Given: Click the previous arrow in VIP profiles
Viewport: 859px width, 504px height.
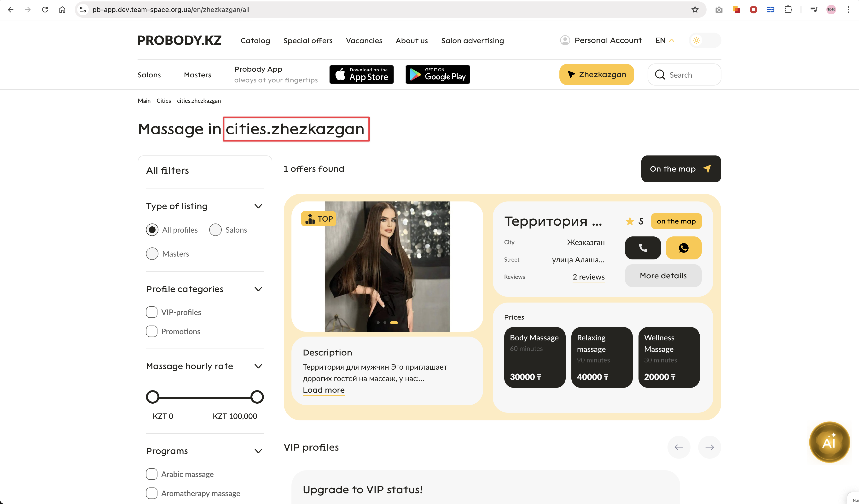Looking at the screenshot, I should pyautogui.click(x=679, y=447).
